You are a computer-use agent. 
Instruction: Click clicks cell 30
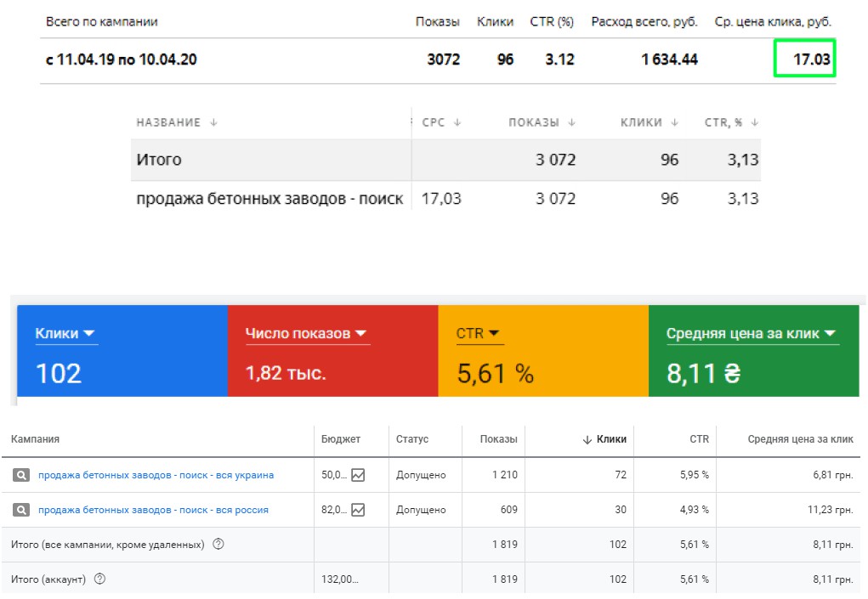(621, 510)
